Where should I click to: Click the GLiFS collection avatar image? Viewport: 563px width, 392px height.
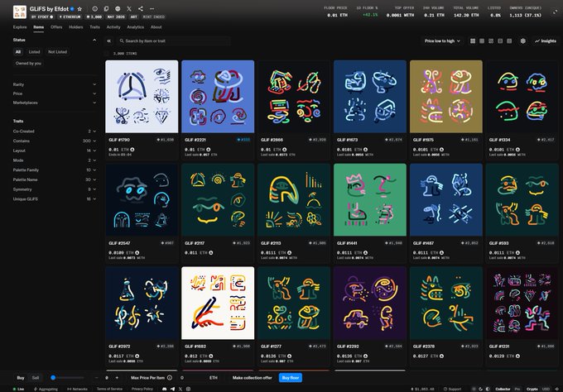20,12
